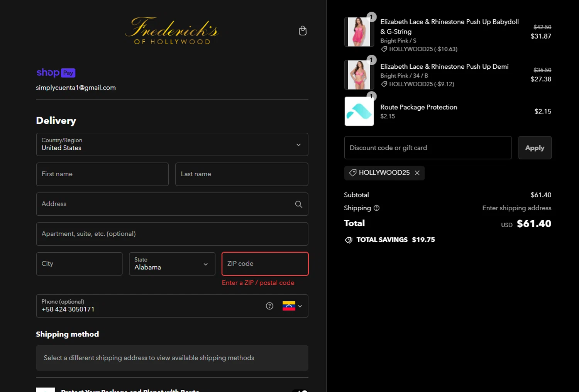579x392 pixels.
Task: Click the HOLLYWOOD25 discount tag icon
Action: point(352,173)
